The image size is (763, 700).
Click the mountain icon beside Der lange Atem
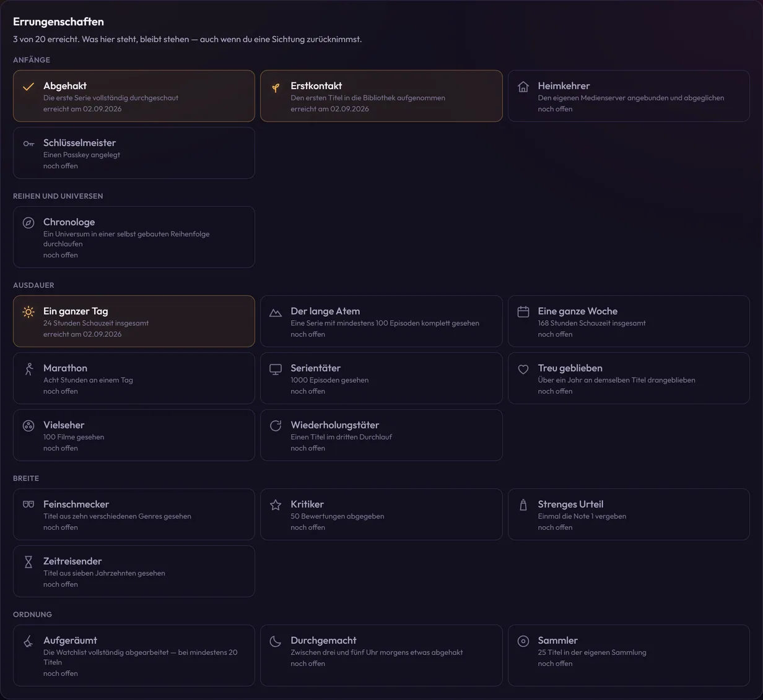[276, 312]
